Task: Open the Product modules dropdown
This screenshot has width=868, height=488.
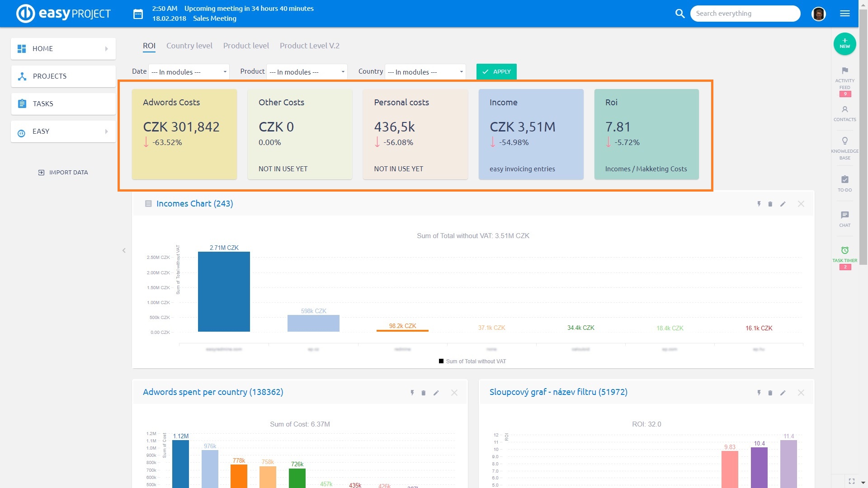Action: pos(307,71)
